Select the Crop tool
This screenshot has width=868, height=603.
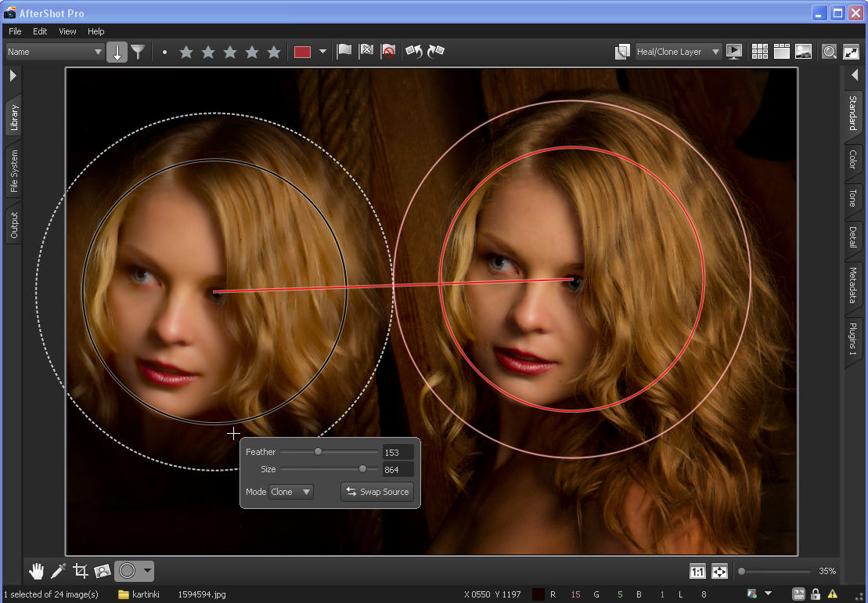[81, 571]
